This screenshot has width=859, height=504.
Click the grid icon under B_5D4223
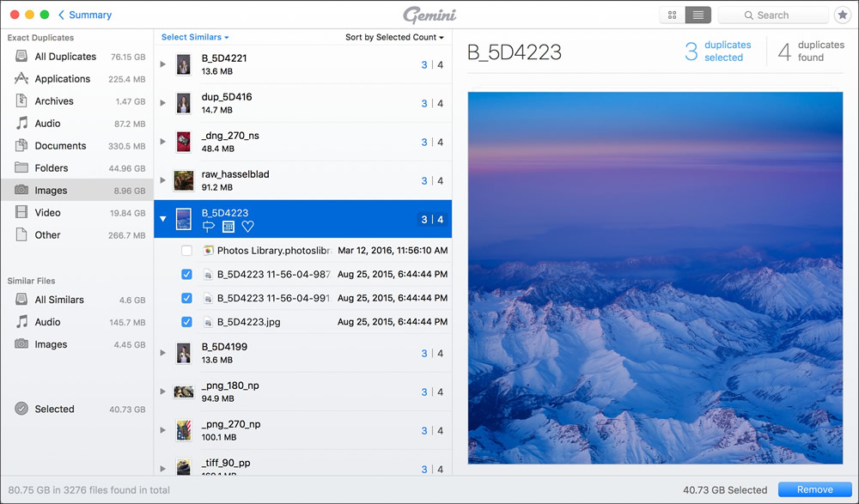pyautogui.click(x=228, y=227)
